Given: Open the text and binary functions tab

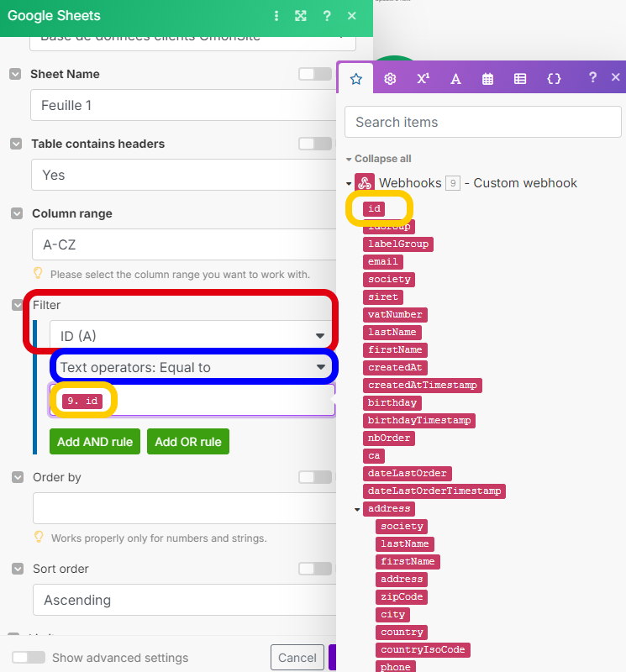Looking at the screenshot, I should tap(455, 78).
